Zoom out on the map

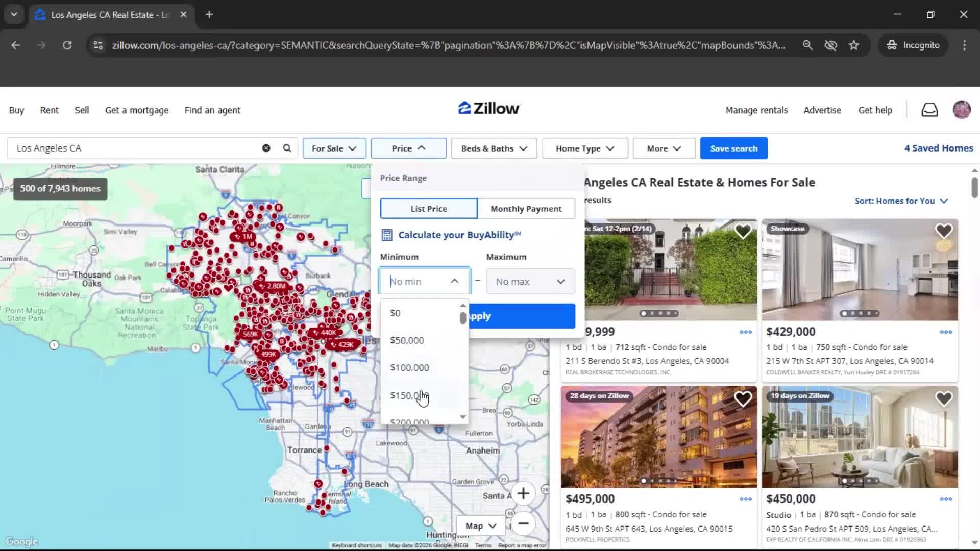click(x=524, y=524)
